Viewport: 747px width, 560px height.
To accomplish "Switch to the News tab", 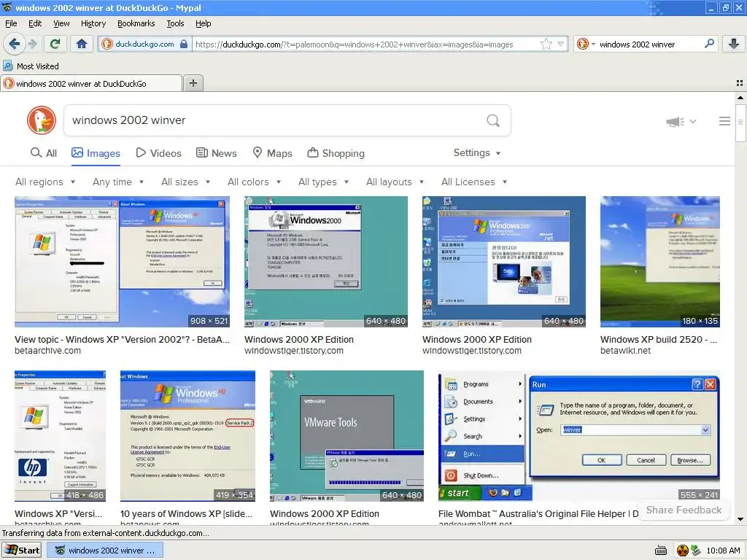I will click(x=217, y=153).
